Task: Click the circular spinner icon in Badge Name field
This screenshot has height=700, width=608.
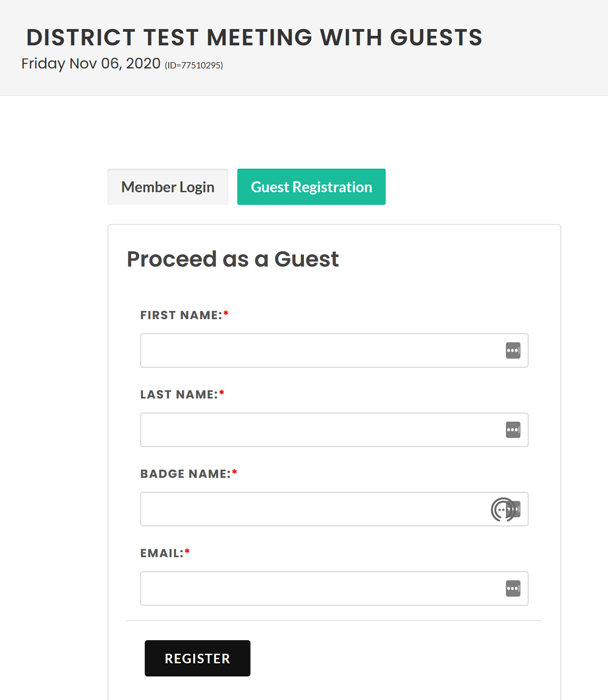Action: pos(502,510)
